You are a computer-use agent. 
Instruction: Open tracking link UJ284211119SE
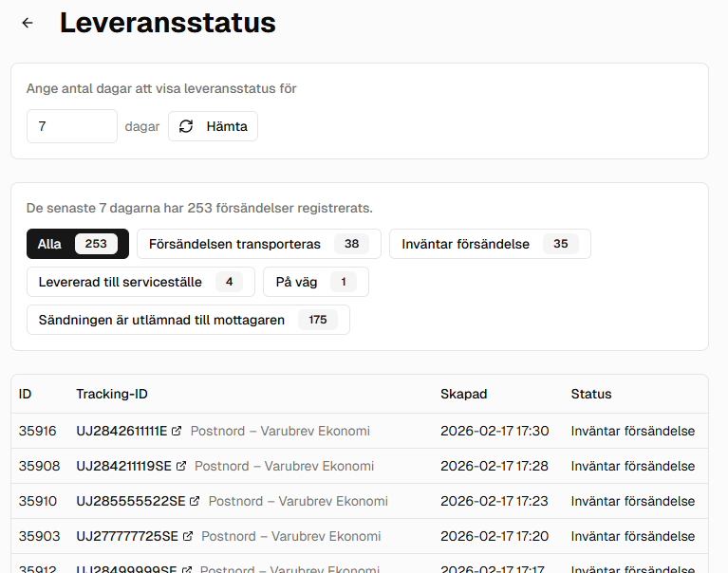click(x=123, y=467)
